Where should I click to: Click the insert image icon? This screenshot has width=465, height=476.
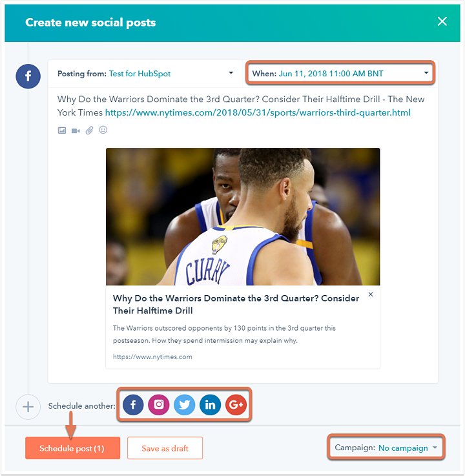(62, 130)
